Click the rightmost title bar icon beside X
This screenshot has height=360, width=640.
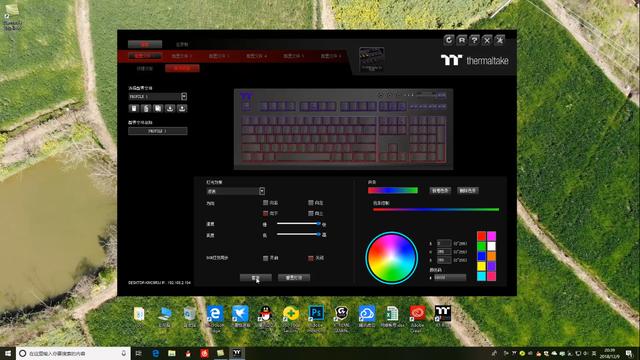[x=500, y=40]
